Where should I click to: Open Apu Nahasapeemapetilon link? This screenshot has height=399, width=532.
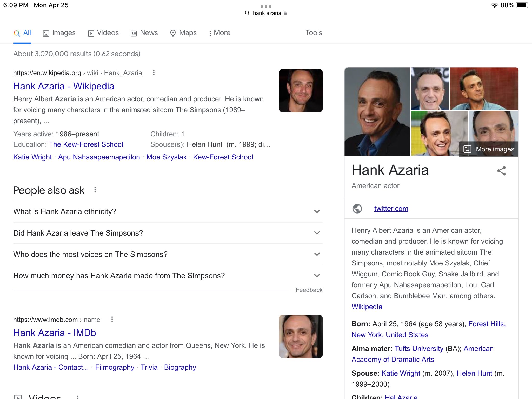(99, 157)
